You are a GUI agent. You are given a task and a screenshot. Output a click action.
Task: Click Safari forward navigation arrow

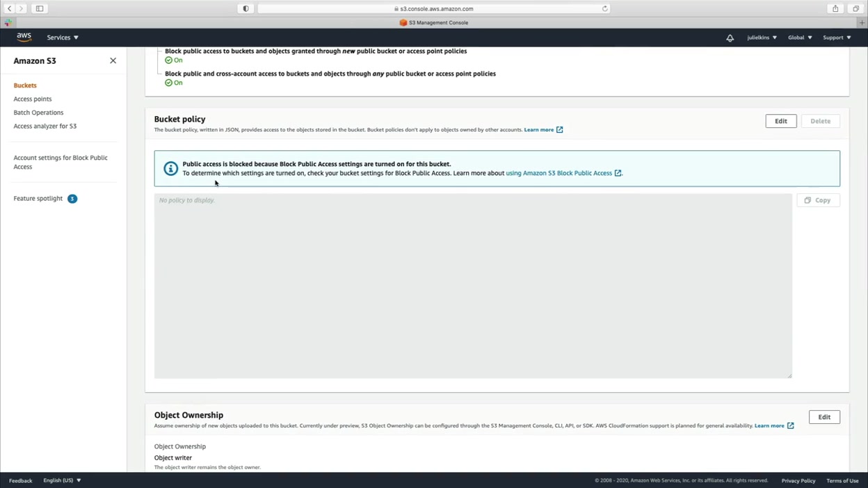pyautogui.click(x=21, y=8)
